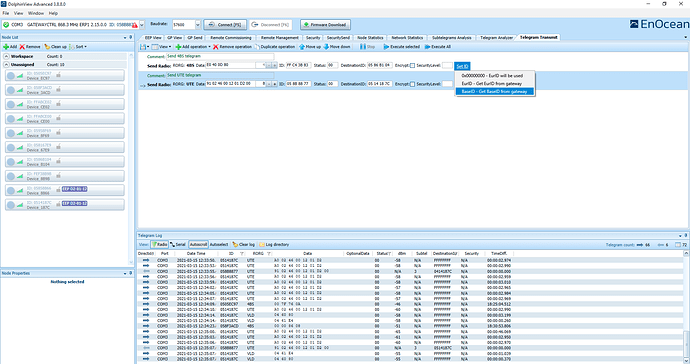Image resolution: width=690 pixels, height=364 pixels.
Task: Choose BaseID - Get BaseID from gateway
Action: pyautogui.click(x=495, y=92)
